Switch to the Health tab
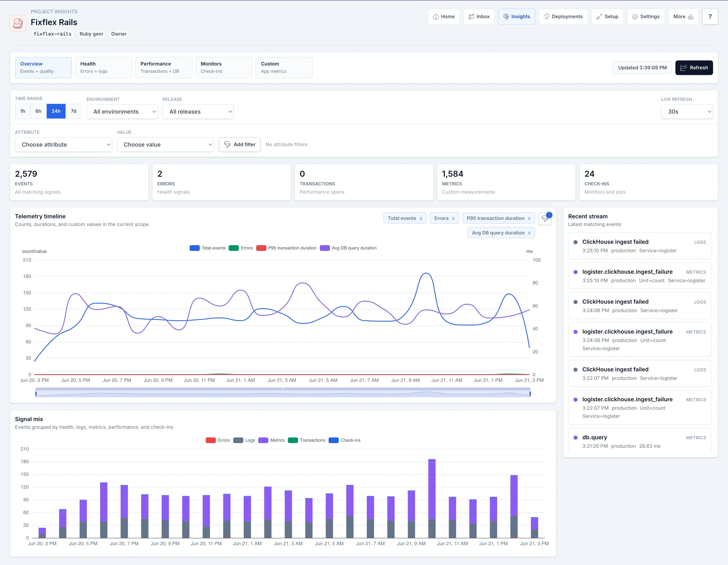 tap(104, 68)
